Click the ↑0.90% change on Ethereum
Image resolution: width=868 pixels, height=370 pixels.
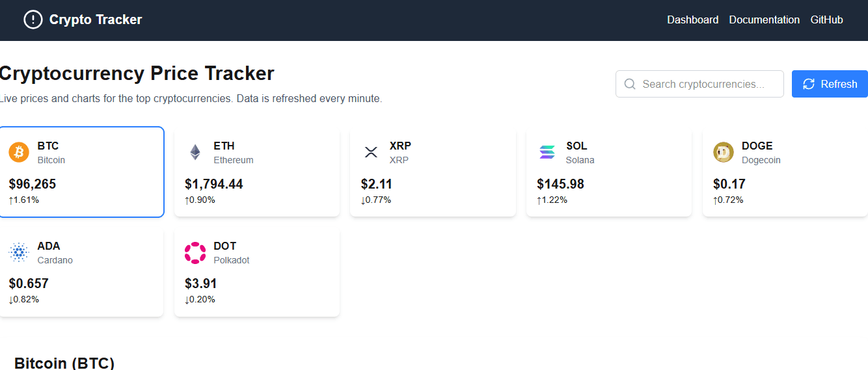click(200, 200)
